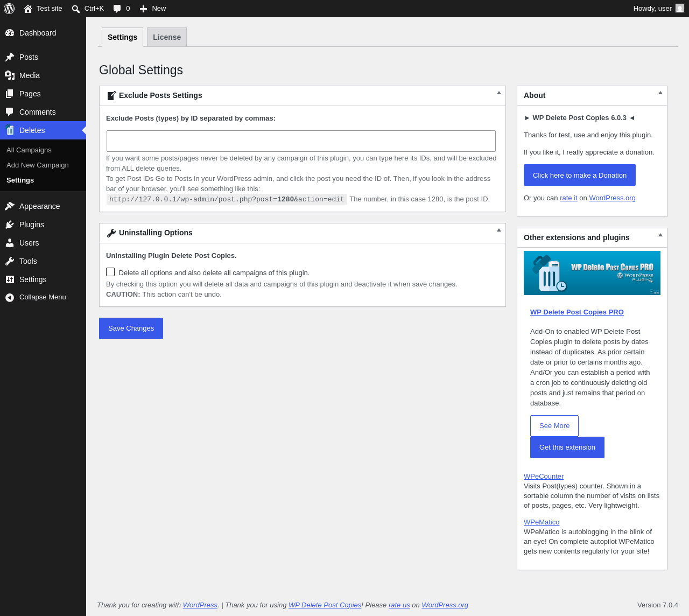
Task: Click the Users person icon
Action: 10,243
